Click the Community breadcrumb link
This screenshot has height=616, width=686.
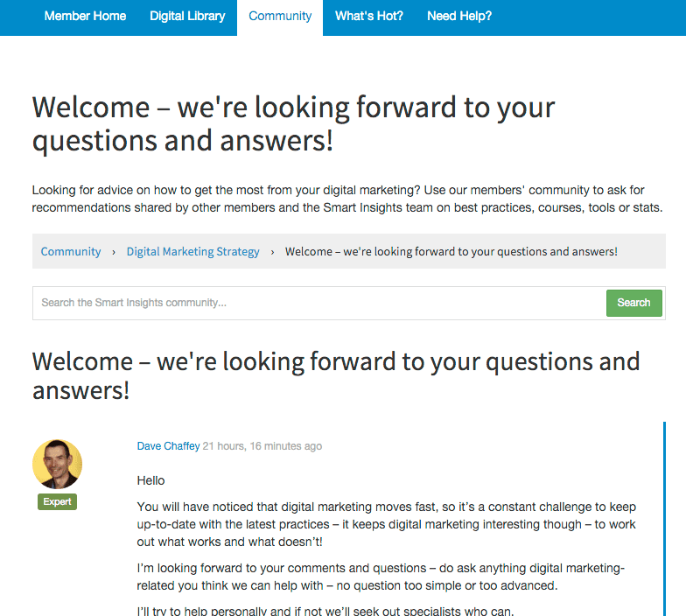[71, 252]
